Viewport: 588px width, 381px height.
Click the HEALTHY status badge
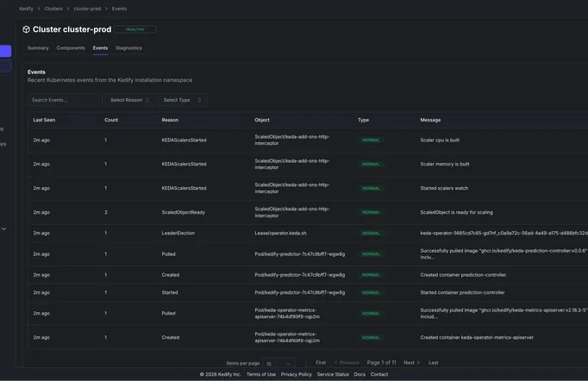[x=135, y=29]
